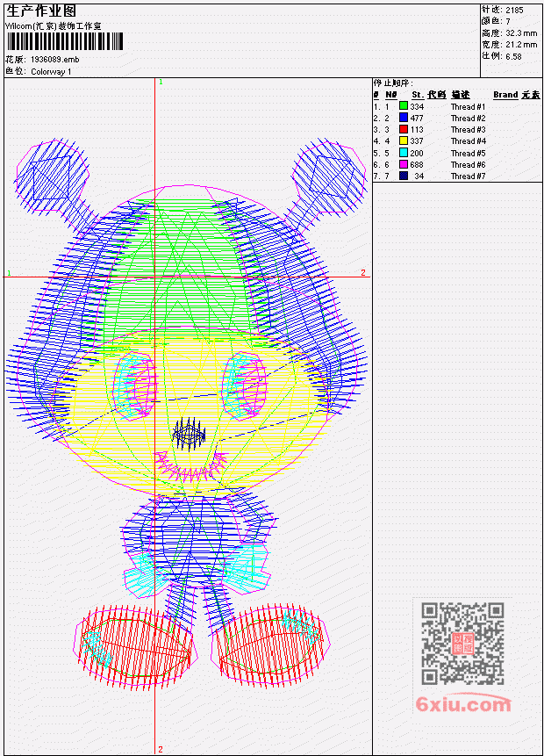Click the height value '32.3 mm'

pos(521,33)
